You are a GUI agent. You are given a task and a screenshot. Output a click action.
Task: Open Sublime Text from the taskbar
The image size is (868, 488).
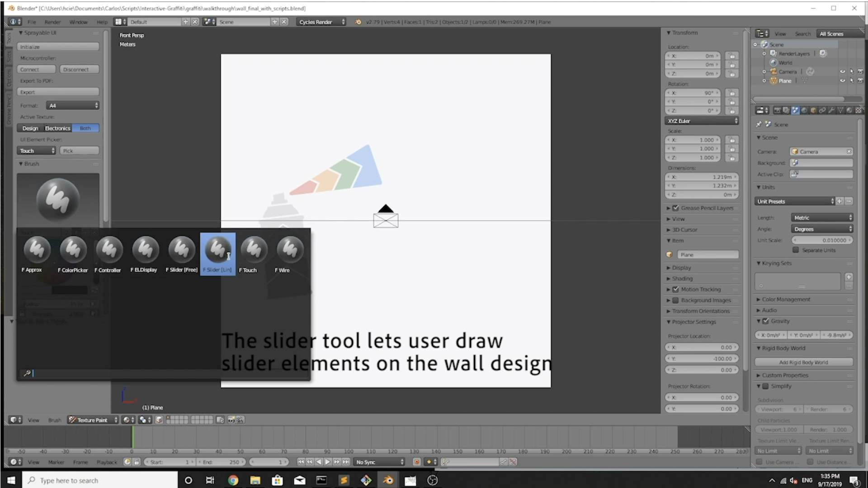coord(344,480)
